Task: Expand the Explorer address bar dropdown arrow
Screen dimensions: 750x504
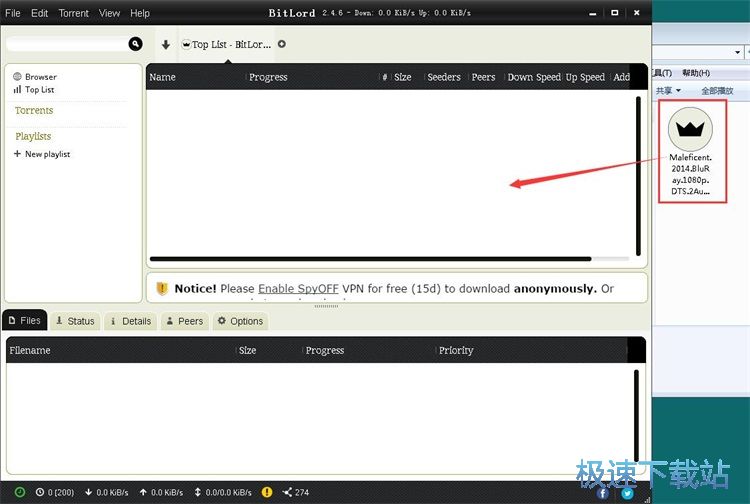Action: (737, 52)
